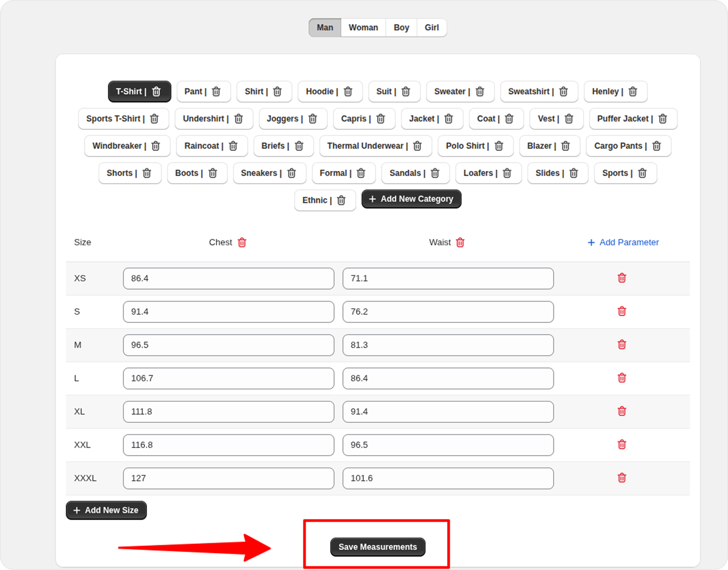Open the Girl tab
Viewport: 728px width, 570px height.
coord(431,28)
